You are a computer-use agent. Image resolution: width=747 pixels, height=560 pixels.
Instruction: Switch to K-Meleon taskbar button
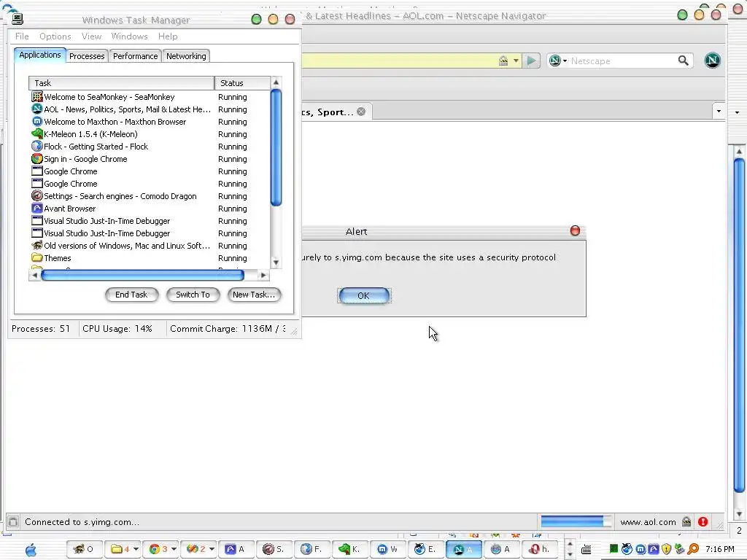[349, 549]
